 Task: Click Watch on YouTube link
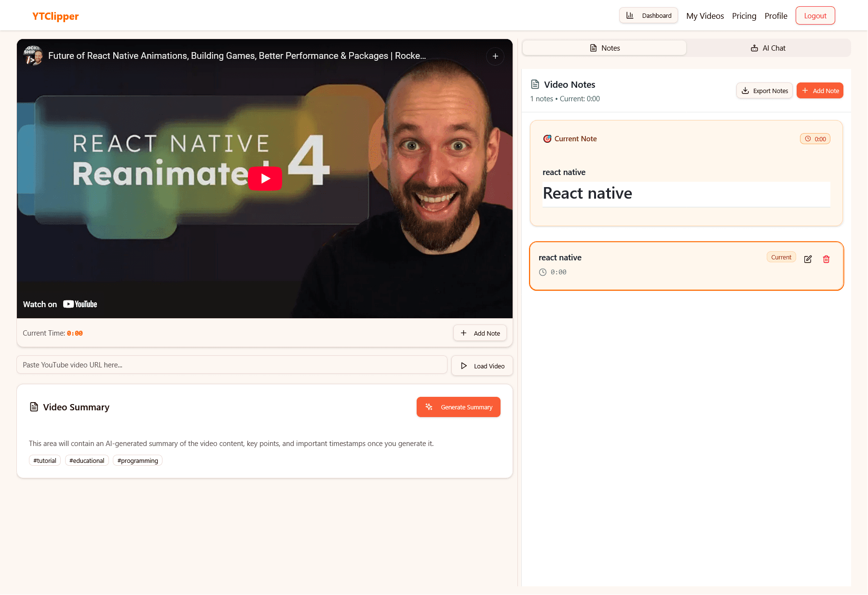(60, 304)
